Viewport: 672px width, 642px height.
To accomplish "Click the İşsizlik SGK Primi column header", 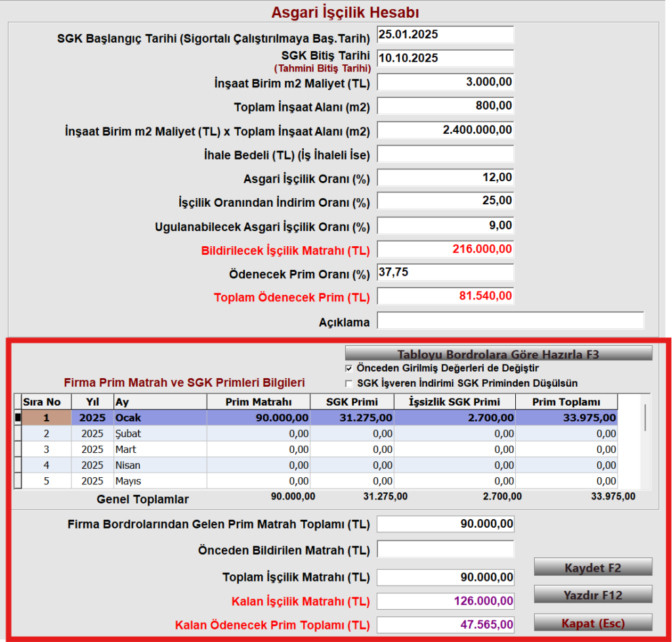I will click(455, 402).
